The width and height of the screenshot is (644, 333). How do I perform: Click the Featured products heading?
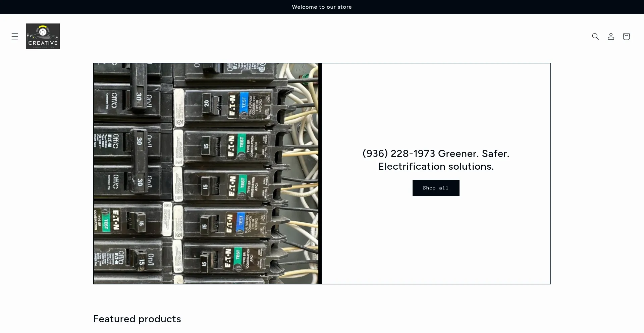point(137,319)
